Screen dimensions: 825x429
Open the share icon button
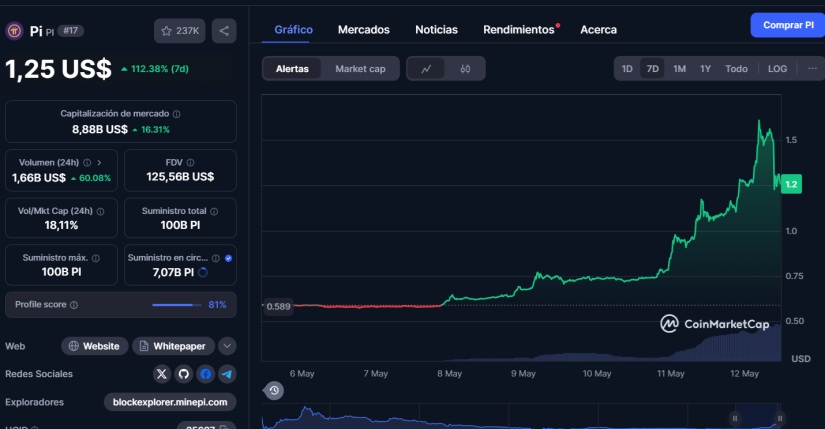pyautogui.click(x=224, y=31)
